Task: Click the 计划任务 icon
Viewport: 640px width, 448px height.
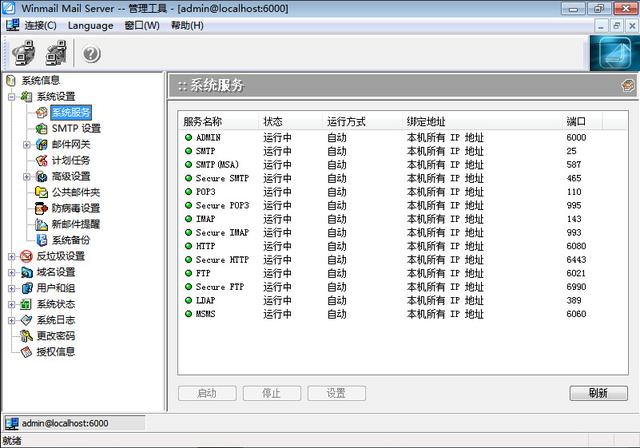Action: (41, 160)
